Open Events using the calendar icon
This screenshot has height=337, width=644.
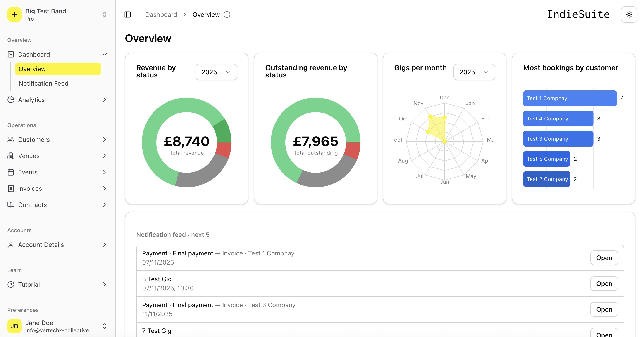pyautogui.click(x=11, y=172)
